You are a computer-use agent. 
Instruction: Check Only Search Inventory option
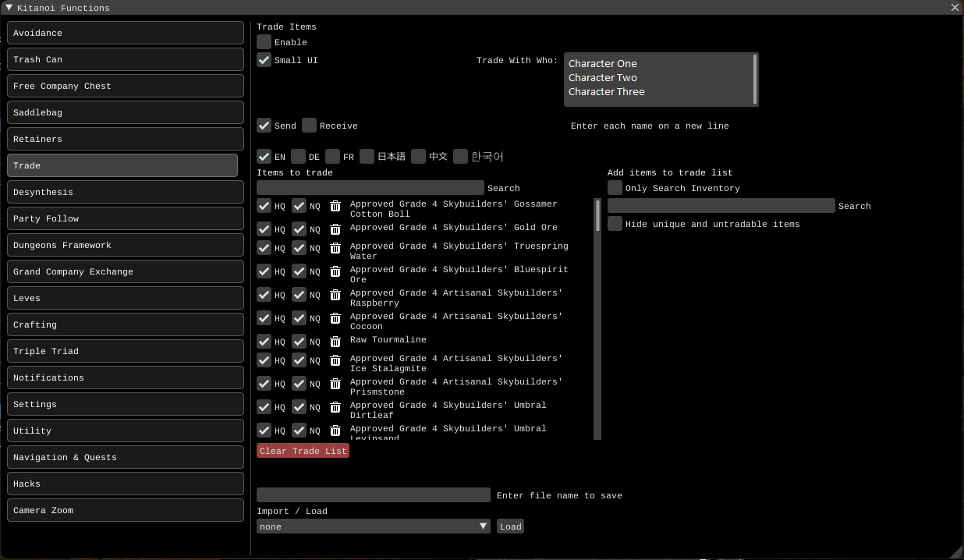tap(615, 188)
